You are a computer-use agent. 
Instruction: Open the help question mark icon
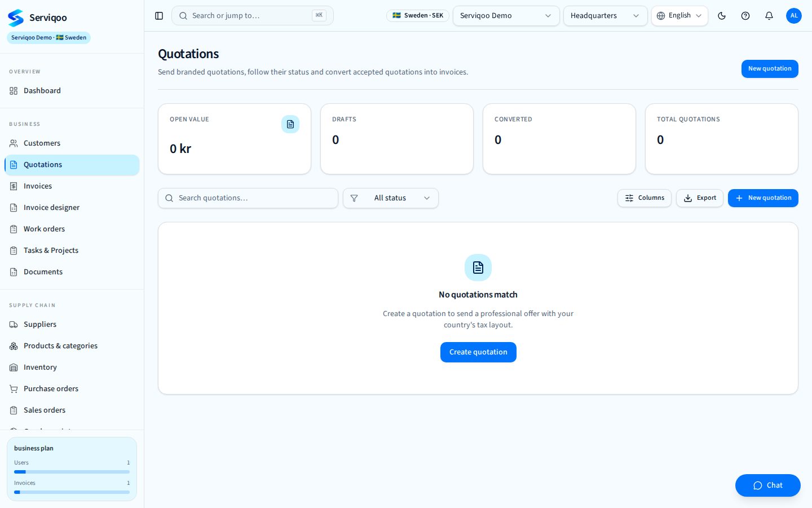pyautogui.click(x=745, y=16)
